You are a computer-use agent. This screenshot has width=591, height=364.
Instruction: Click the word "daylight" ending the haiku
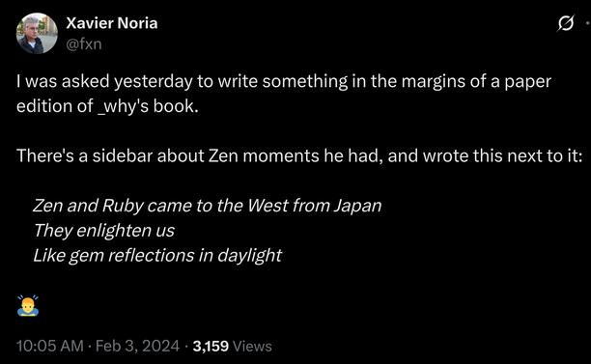pos(249,256)
